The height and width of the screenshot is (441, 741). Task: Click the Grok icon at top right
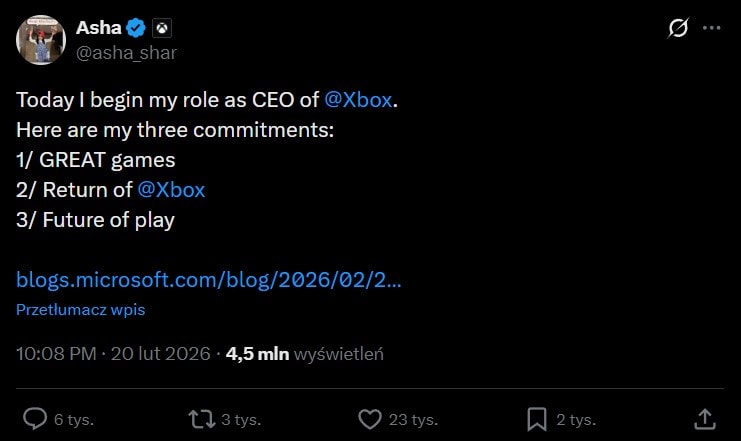677,28
